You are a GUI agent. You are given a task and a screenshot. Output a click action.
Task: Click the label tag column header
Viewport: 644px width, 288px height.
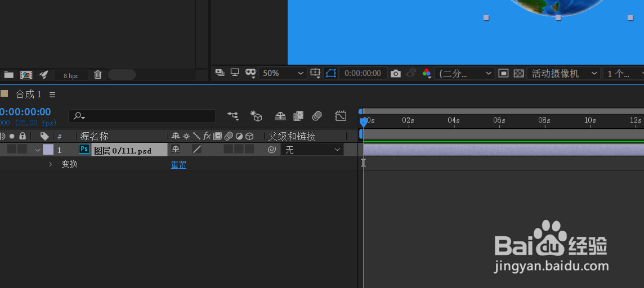coord(45,136)
